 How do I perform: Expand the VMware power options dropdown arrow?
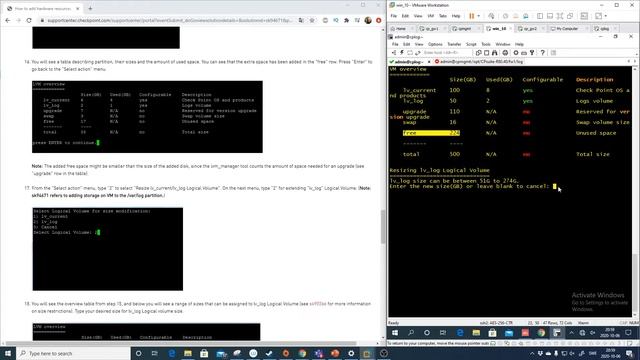coord(478,16)
